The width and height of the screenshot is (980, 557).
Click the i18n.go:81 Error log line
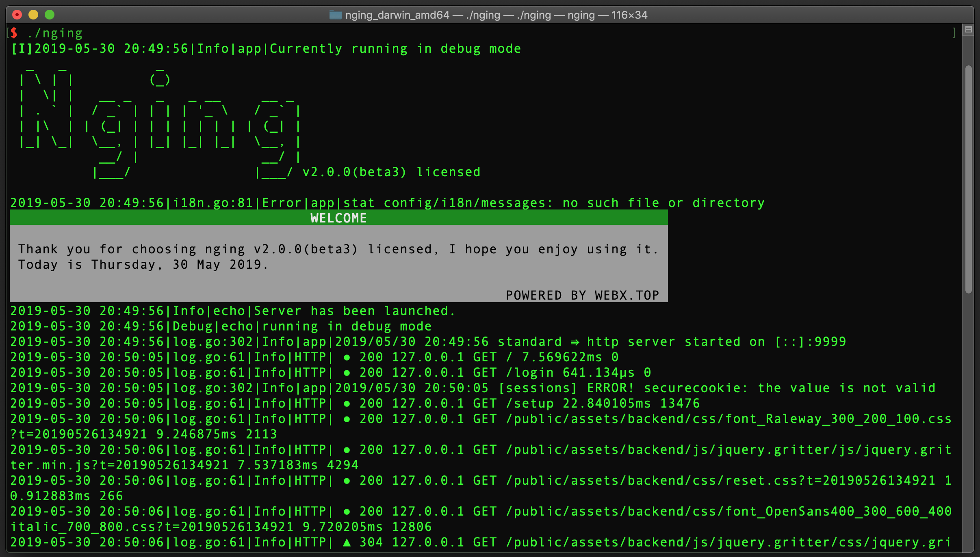(388, 203)
